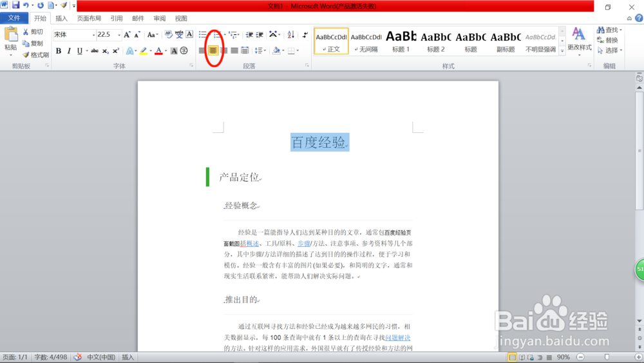Click the Sort A-Z icon

291,35
